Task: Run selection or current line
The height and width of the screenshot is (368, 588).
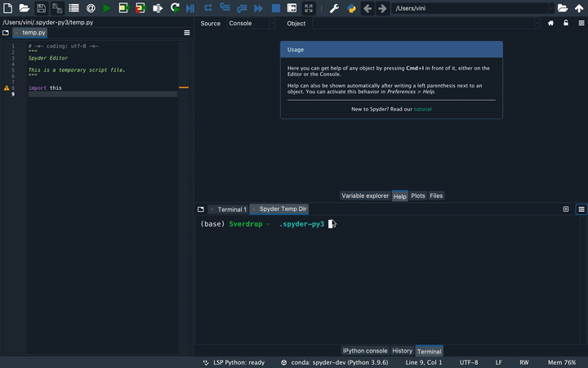Action: tap(157, 8)
